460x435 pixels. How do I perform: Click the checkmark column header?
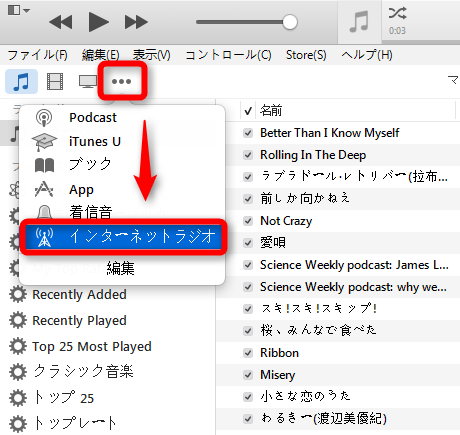(x=248, y=110)
